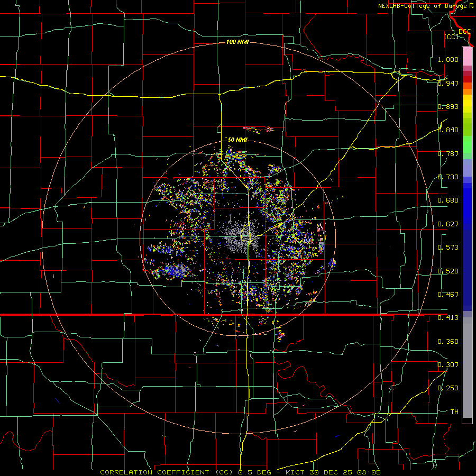Click the 50 NMI range ring label
Viewport: 476px width, 476px height.
(x=237, y=140)
